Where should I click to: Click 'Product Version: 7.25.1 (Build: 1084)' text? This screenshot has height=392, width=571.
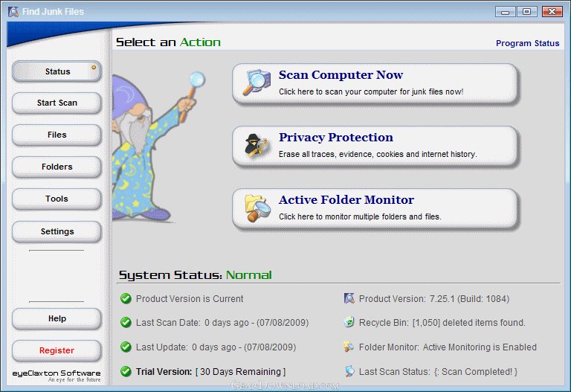(434, 299)
